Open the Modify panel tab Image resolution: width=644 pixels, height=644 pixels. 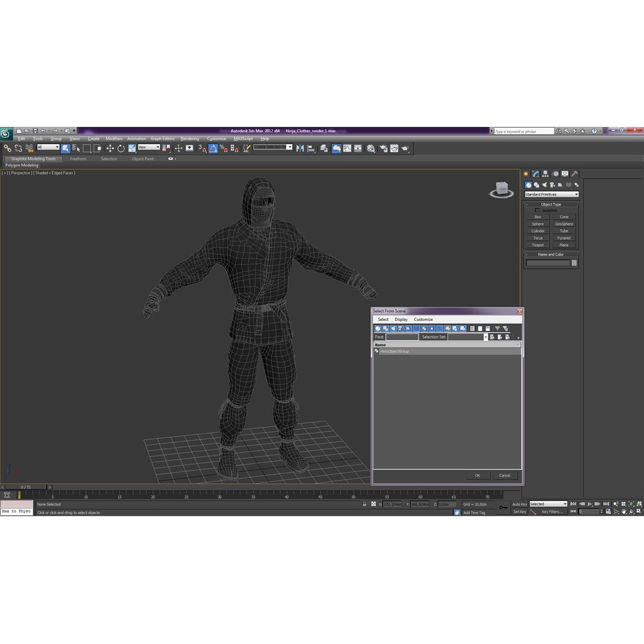535,174
